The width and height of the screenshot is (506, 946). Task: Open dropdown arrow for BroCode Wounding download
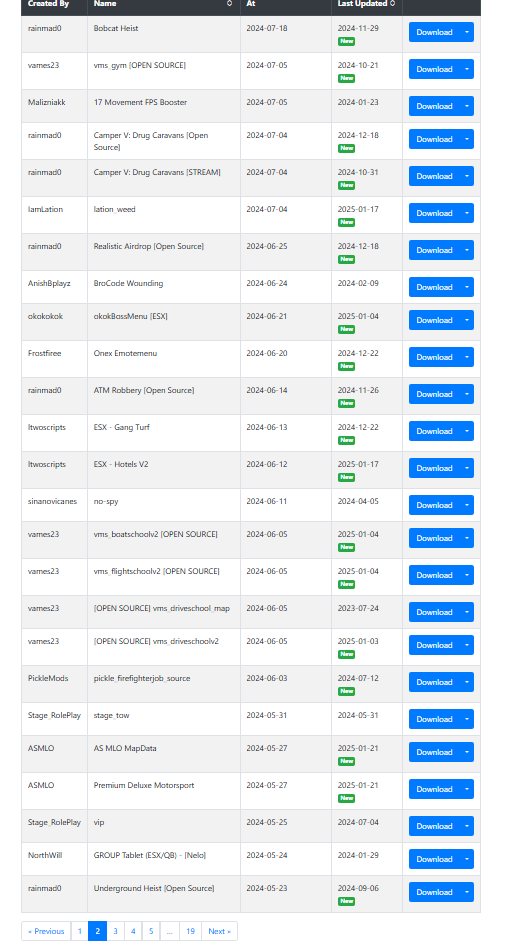467,287
